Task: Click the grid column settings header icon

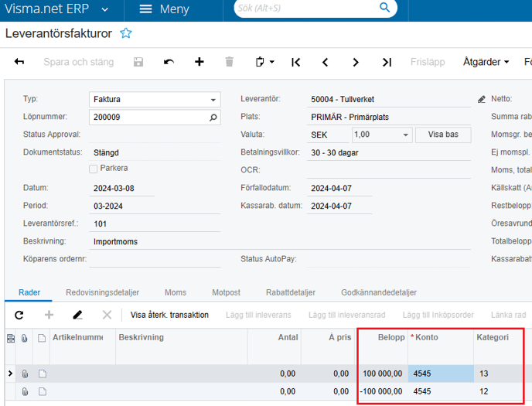Action: (x=11, y=338)
